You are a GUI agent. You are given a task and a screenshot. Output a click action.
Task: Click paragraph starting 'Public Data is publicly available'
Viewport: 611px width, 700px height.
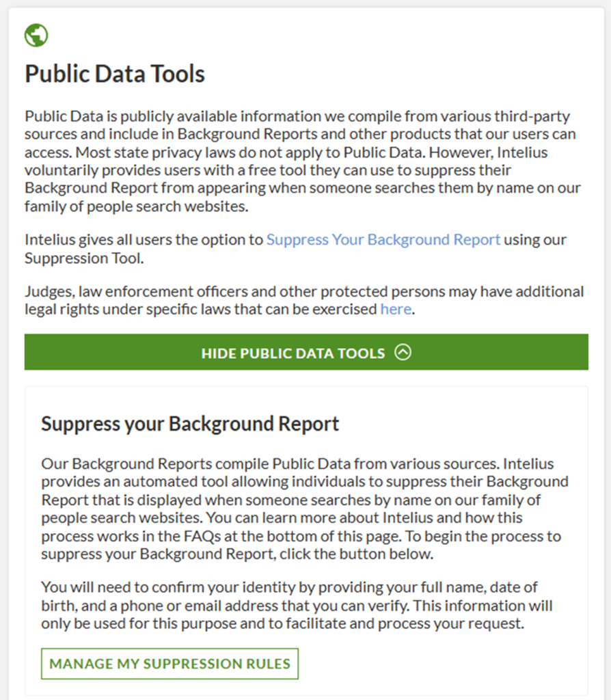coord(301,161)
